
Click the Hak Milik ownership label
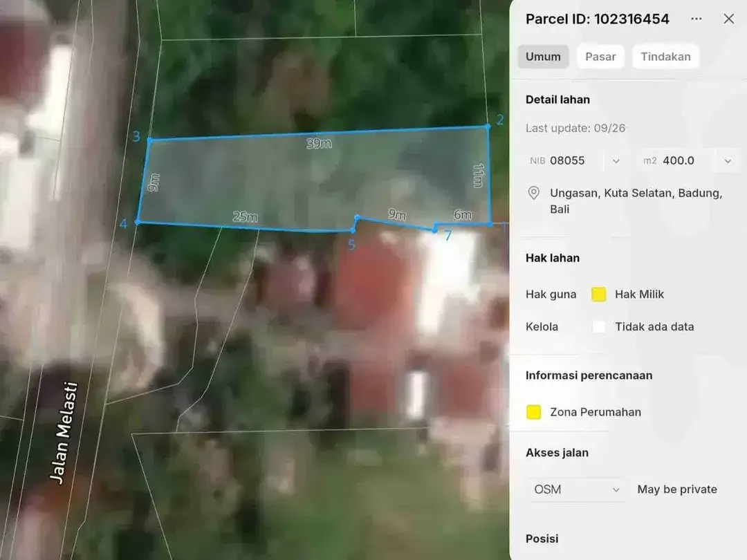click(x=639, y=295)
